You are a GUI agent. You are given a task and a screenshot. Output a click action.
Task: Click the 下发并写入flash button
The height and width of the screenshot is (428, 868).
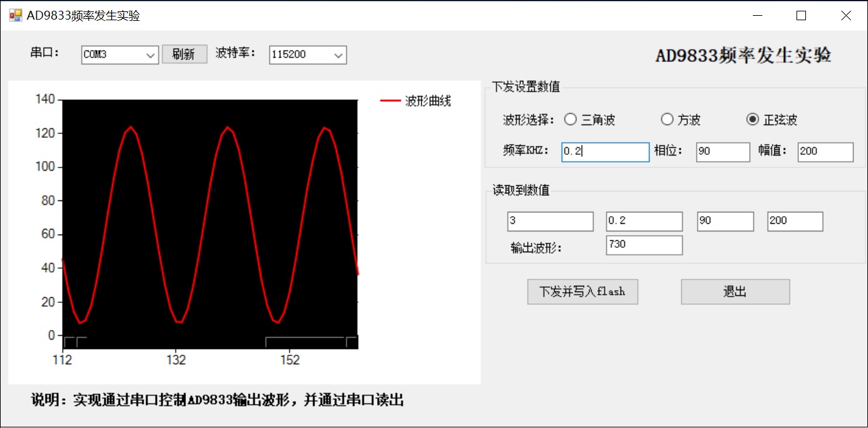click(x=583, y=291)
